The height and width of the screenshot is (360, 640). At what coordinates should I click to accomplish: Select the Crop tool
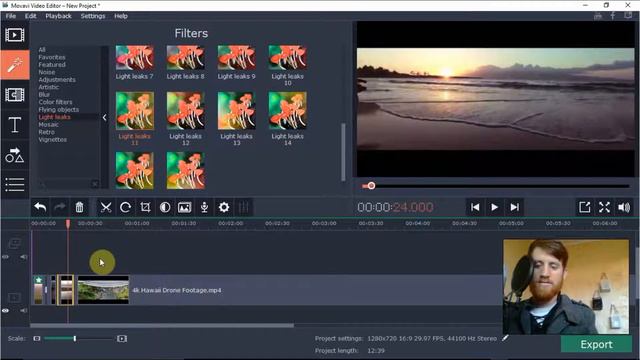[x=145, y=207]
